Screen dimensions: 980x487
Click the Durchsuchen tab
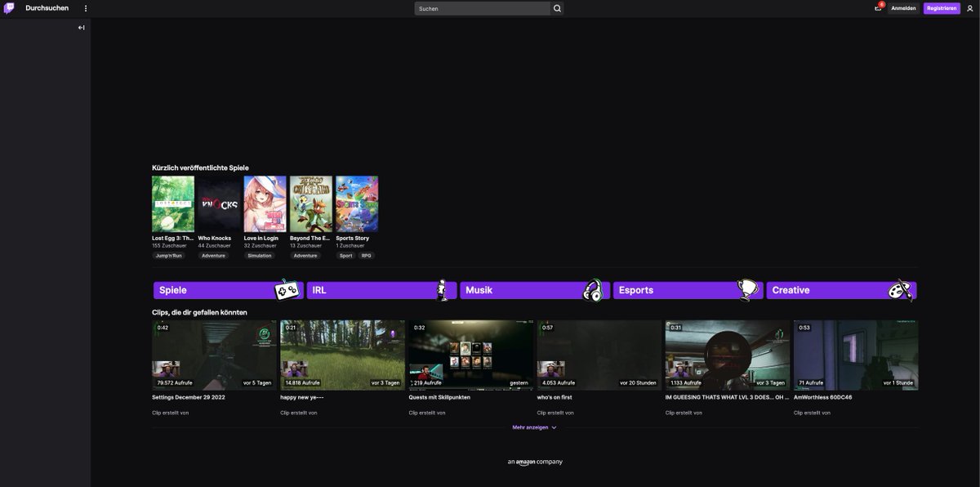click(x=47, y=8)
